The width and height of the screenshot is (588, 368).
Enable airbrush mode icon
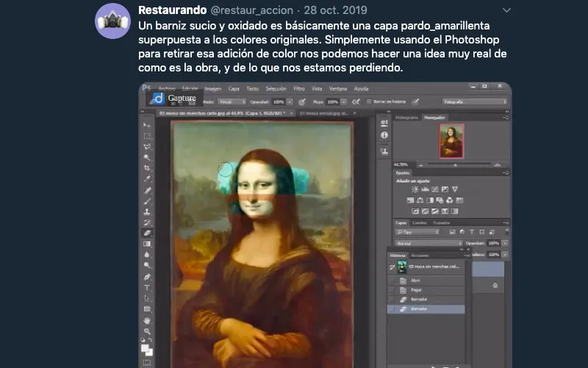click(x=356, y=102)
